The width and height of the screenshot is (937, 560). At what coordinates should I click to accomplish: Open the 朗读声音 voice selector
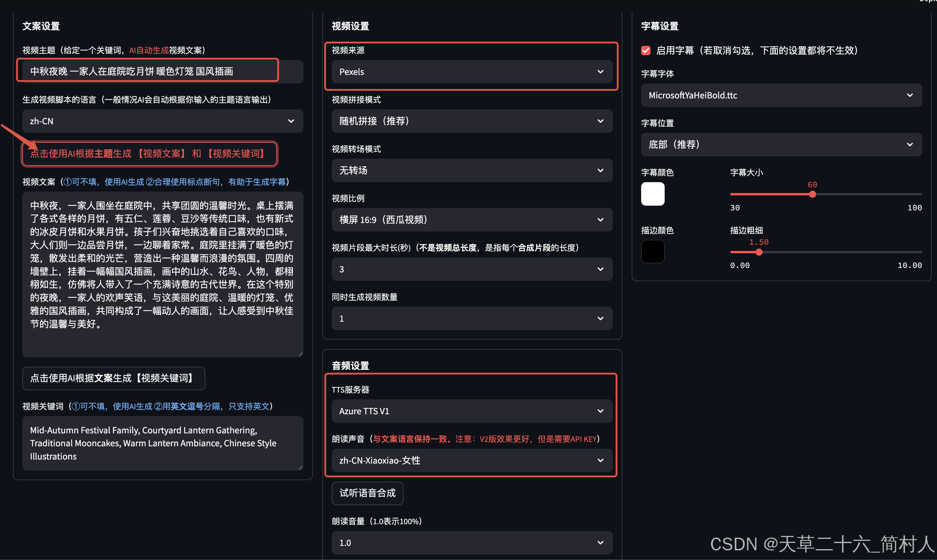471,460
